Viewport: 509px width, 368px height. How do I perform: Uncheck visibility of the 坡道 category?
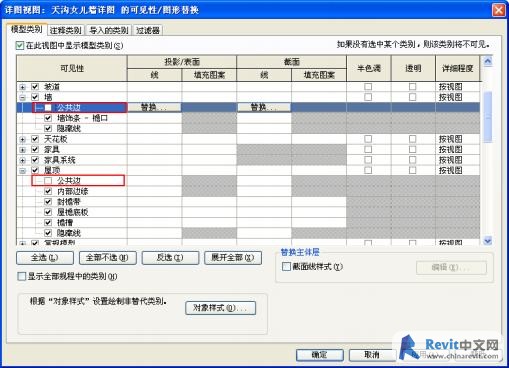[x=35, y=87]
